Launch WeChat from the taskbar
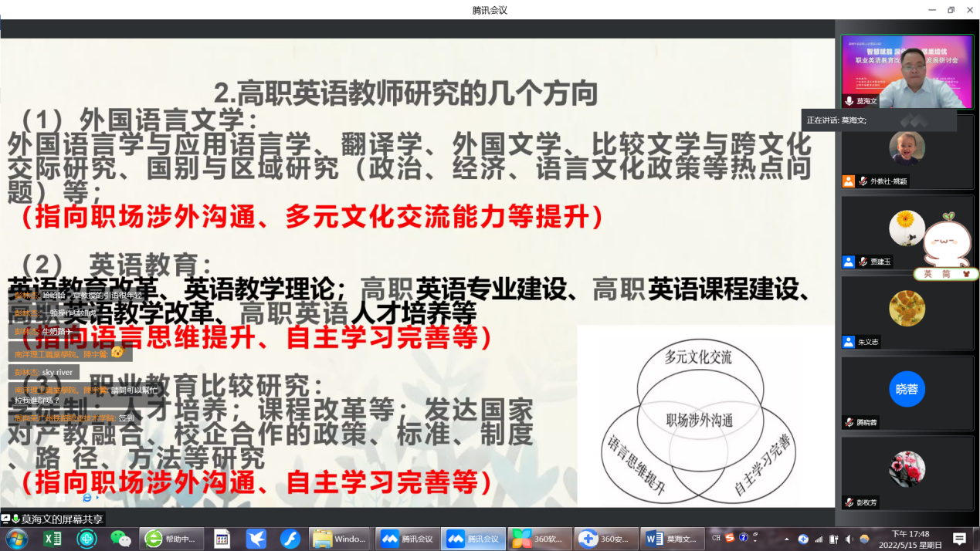 coord(120,539)
